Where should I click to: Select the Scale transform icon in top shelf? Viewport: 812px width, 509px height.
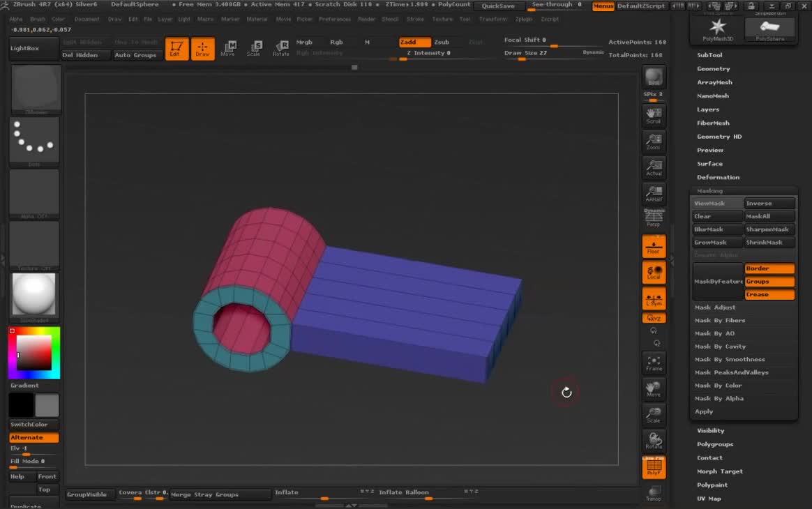tap(254, 49)
